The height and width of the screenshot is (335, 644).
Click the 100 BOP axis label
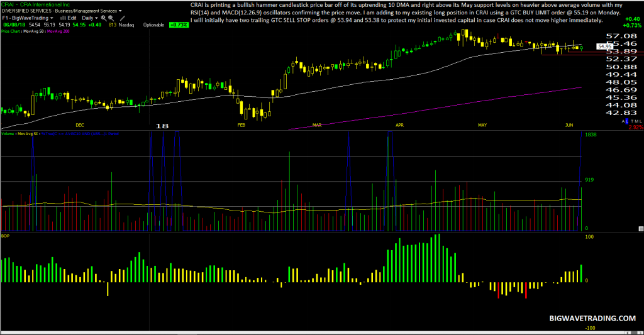pyautogui.click(x=589, y=237)
